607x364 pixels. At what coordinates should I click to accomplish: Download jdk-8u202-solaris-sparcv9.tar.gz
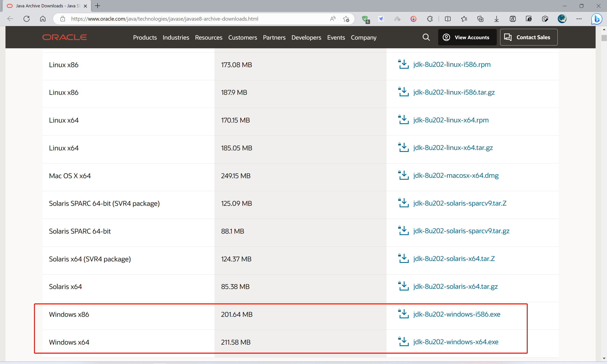(461, 231)
